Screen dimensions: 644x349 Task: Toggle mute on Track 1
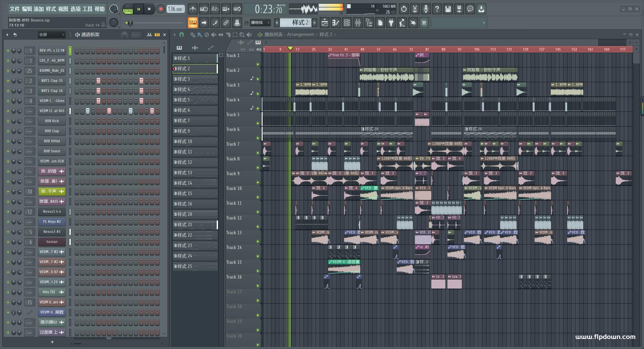click(x=258, y=64)
